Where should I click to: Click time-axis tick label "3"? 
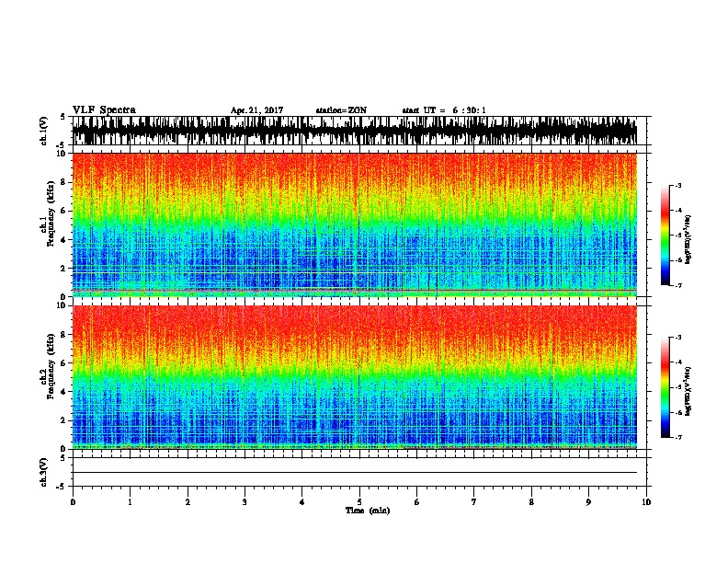click(245, 502)
